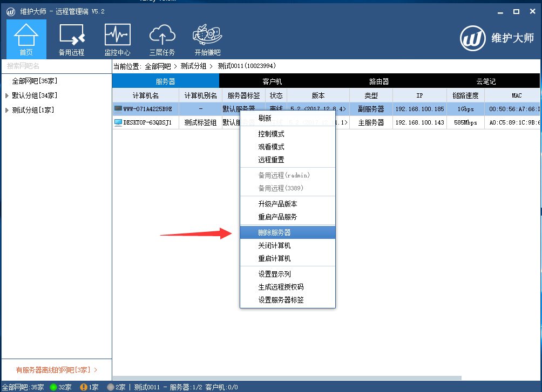542x392 pixels.
Task: Select 全部网吧[35家] in the tree
Action: 35,81
